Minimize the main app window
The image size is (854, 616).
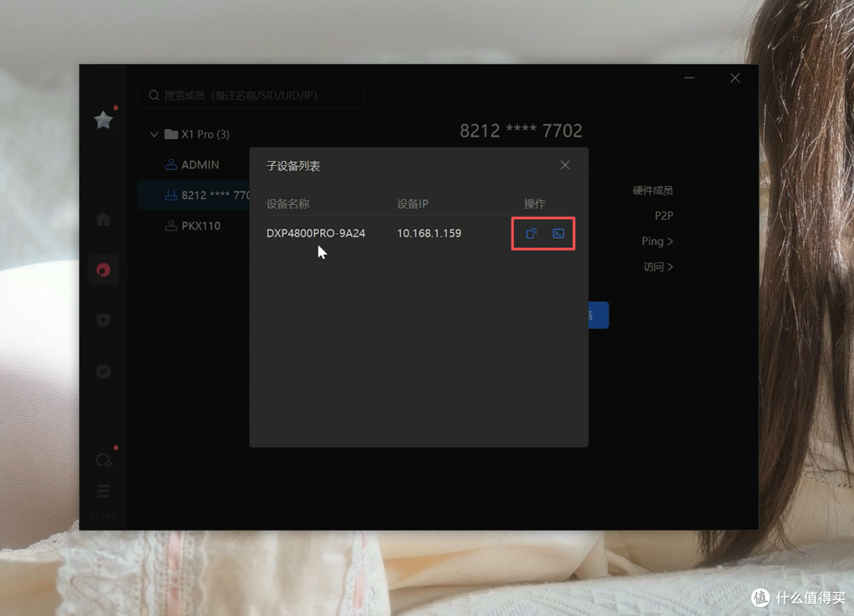click(689, 77)
